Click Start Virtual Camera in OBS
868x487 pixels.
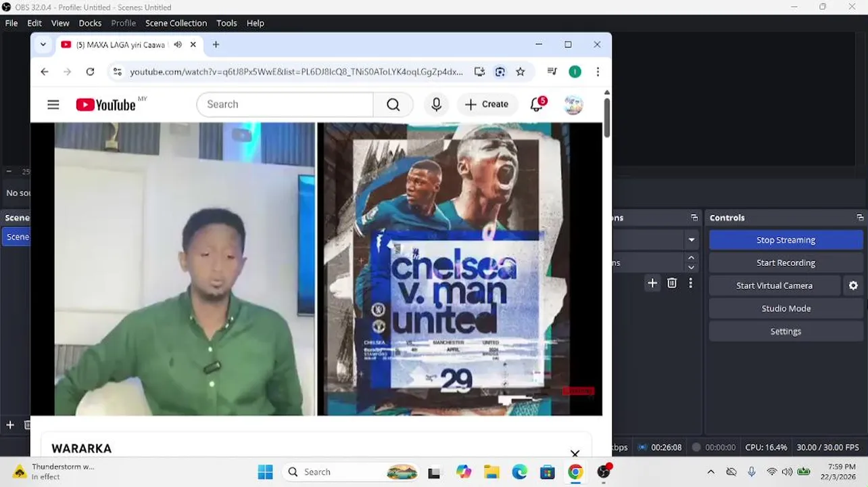pos(774,286)
